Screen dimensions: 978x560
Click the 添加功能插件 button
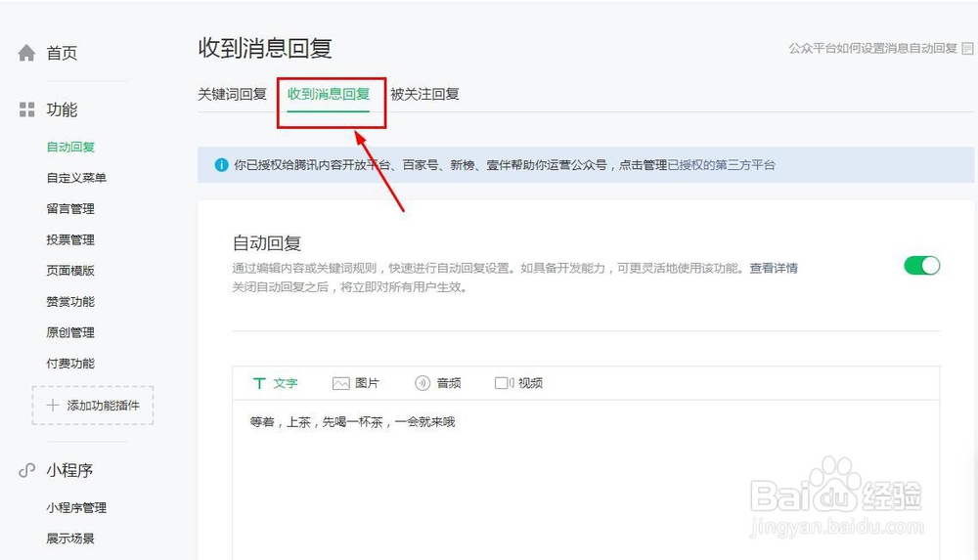pyautogui.click(x=93, y=406)
